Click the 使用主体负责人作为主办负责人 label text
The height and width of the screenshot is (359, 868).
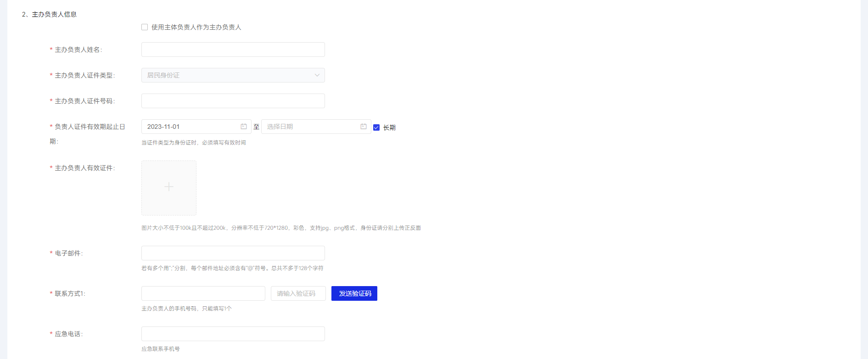pos(196,27)
